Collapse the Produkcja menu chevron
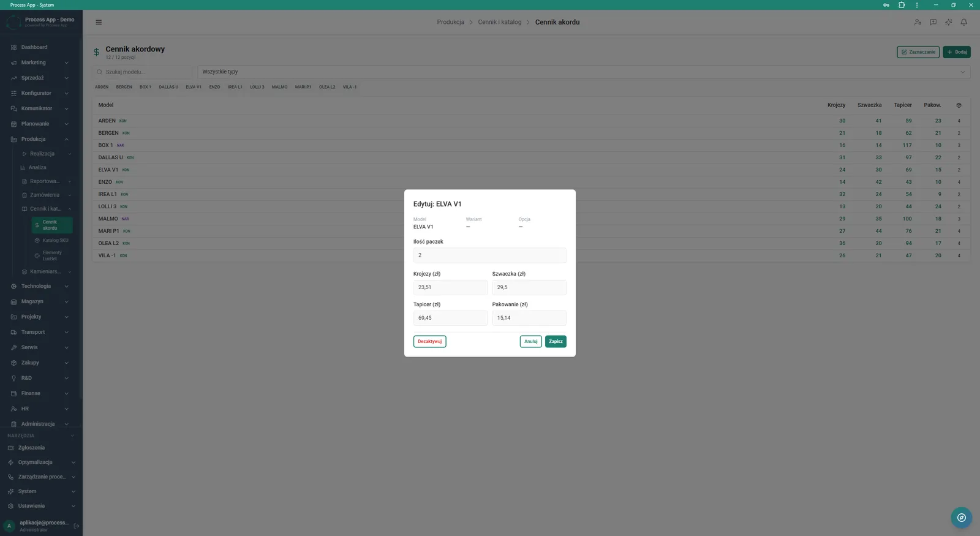This screenshot has width=980, height=536. coord(67,139)
